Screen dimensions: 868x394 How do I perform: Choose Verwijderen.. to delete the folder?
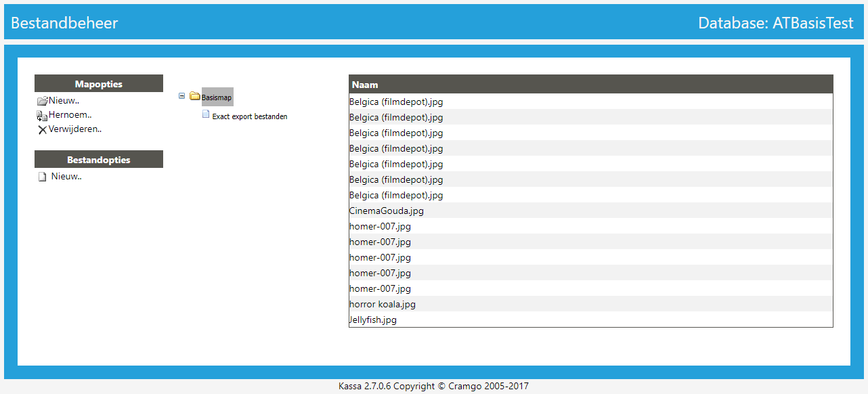pyautogui.click(x=75, y=129)
